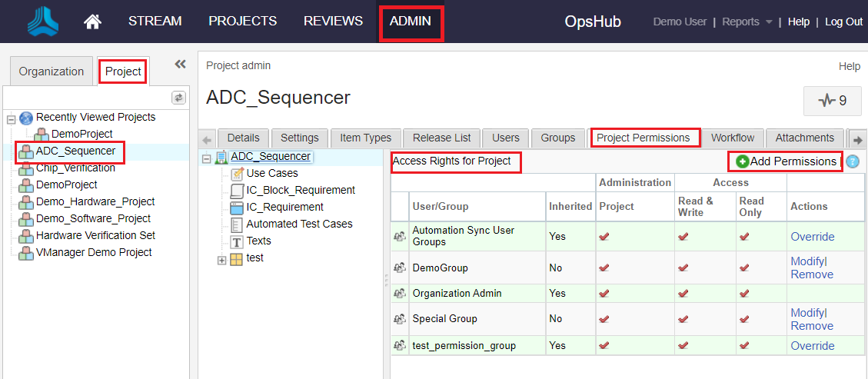Click the Codebeamer logo in top-left corner

(42, 22)
